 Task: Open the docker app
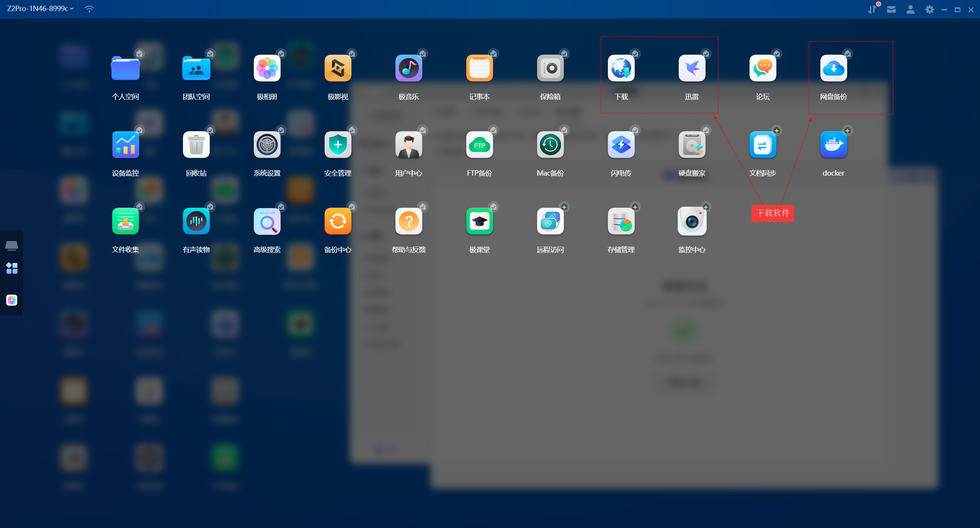click(x=833, y=145)
